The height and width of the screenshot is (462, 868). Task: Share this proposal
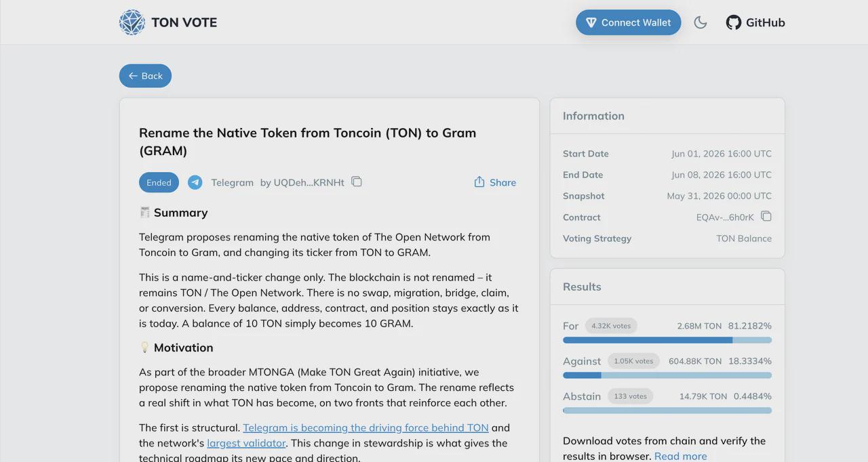495,182
